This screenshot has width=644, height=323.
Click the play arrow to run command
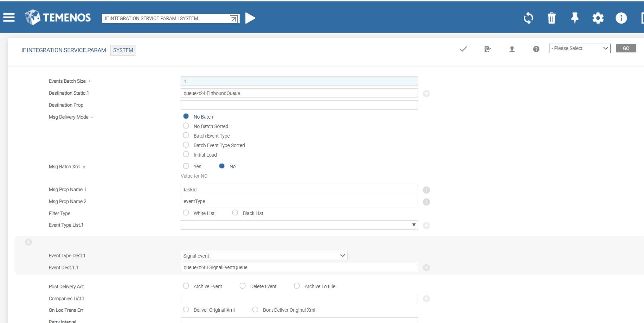coord(250,18)
